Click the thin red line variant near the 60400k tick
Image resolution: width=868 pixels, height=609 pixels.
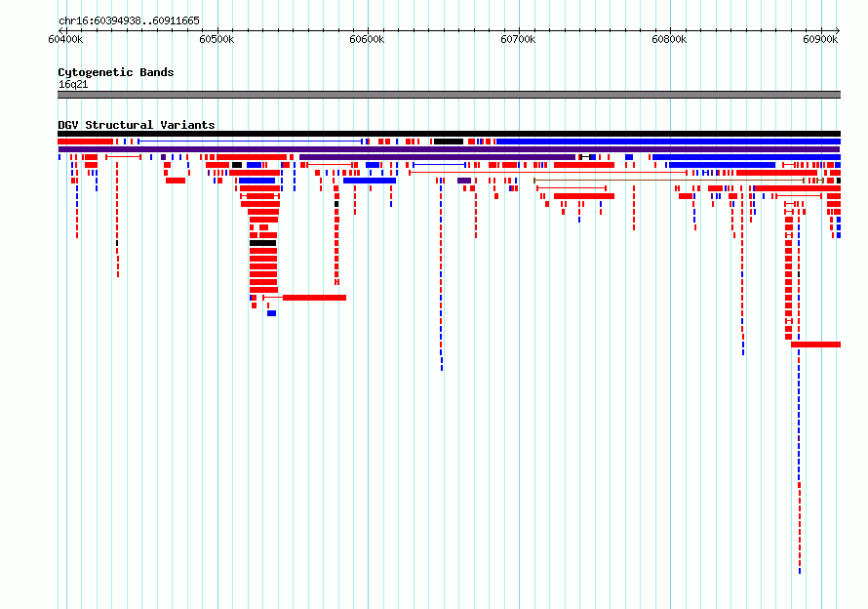pos(123,157)
